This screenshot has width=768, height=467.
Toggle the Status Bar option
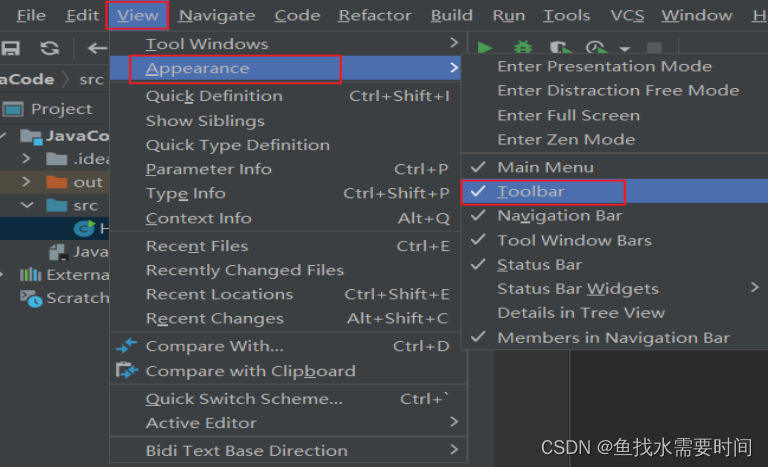615,265
